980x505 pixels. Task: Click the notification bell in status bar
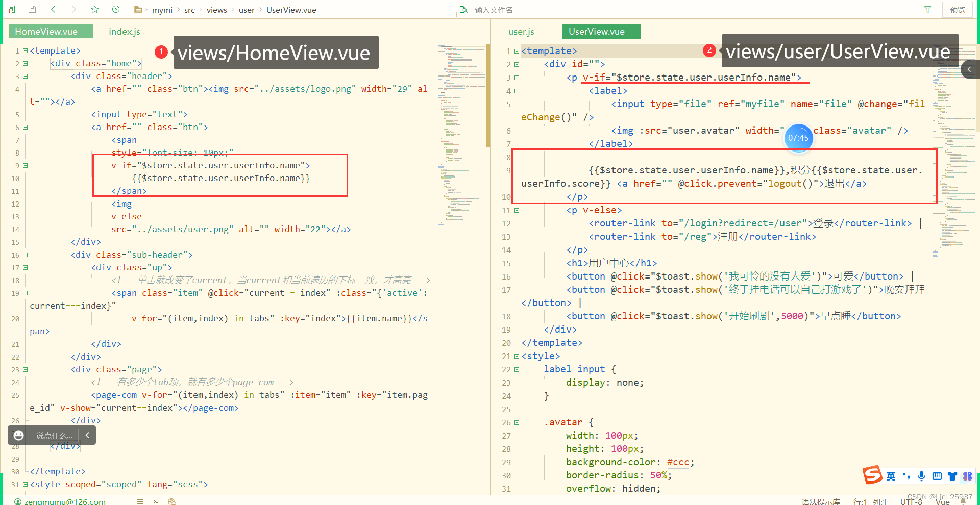(963, 502)
